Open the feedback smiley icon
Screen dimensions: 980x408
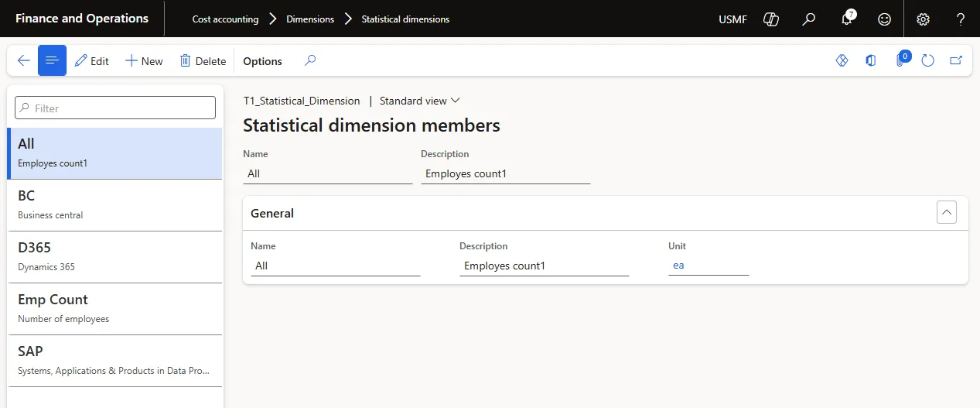885,19
